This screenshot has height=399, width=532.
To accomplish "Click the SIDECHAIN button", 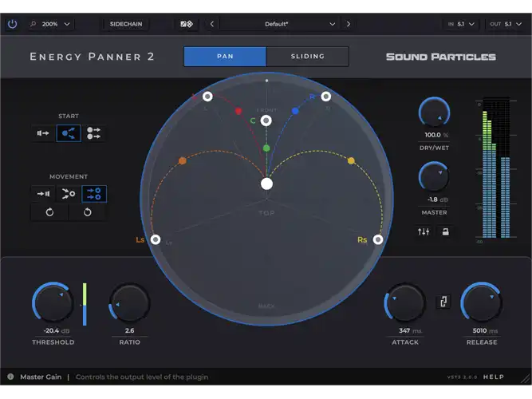I will point(126,24).
